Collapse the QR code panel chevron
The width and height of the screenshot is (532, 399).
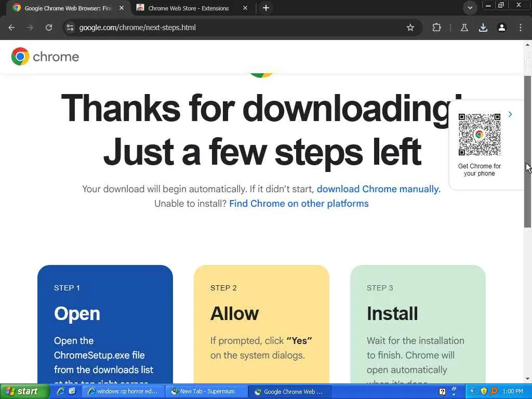510,115
